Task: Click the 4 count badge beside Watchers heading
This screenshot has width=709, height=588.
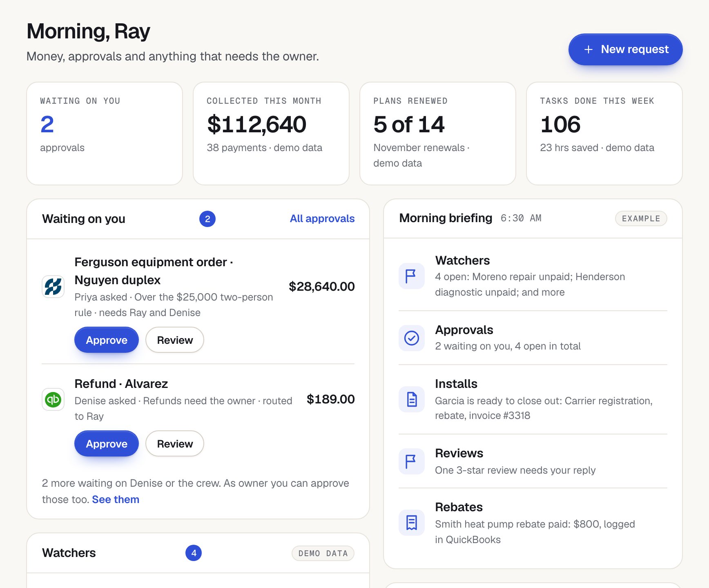Action: tap(194, 553)
